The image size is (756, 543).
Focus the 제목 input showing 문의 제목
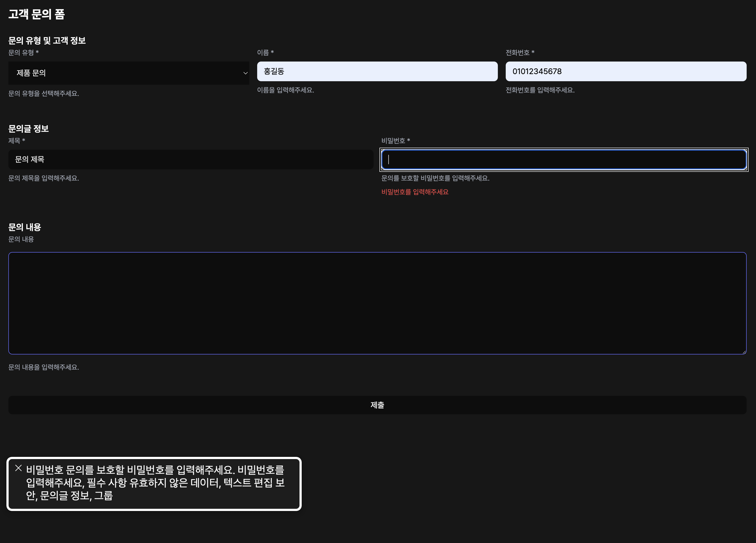tap(190, 159)
